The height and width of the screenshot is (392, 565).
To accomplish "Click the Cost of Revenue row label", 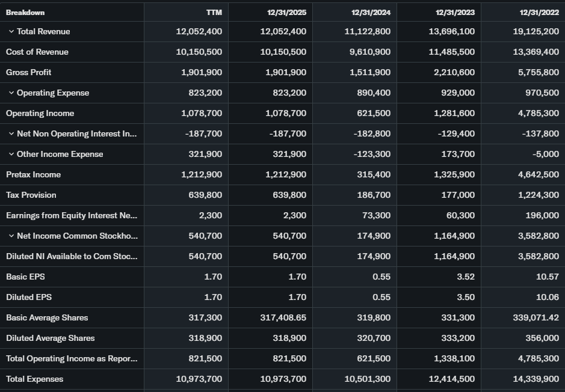I will pyautogui.click(x=37, y=52).
